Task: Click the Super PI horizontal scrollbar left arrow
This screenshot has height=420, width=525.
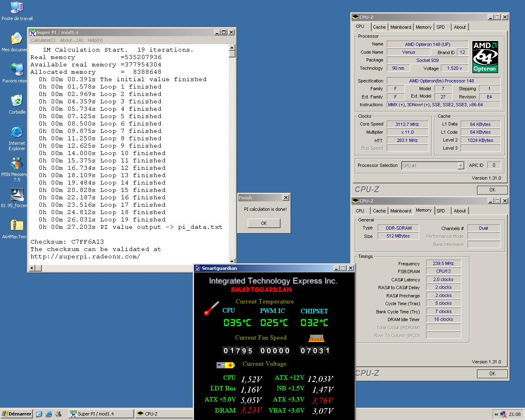Action: [32, 268]
